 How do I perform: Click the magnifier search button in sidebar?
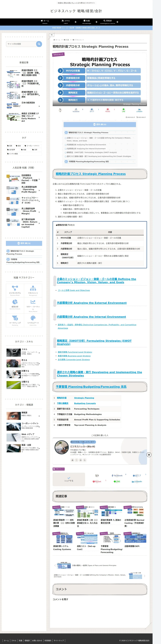point(39,44)
